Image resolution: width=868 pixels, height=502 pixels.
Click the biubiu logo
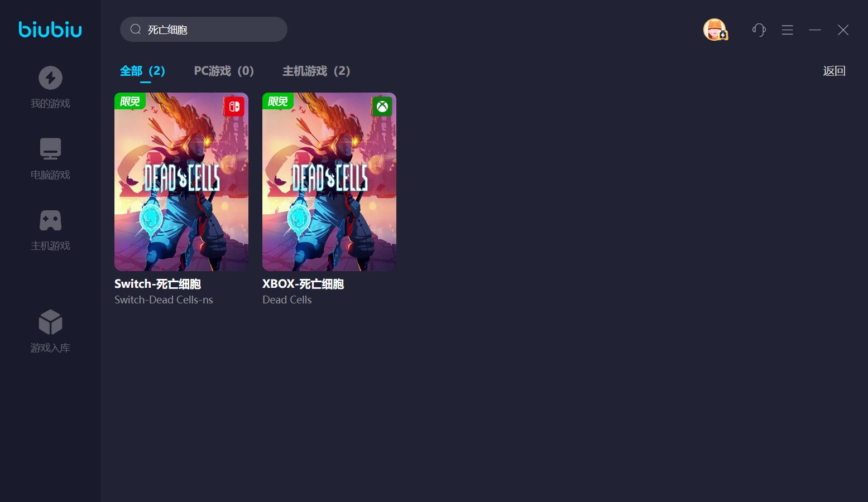click(x=50, y=29)
